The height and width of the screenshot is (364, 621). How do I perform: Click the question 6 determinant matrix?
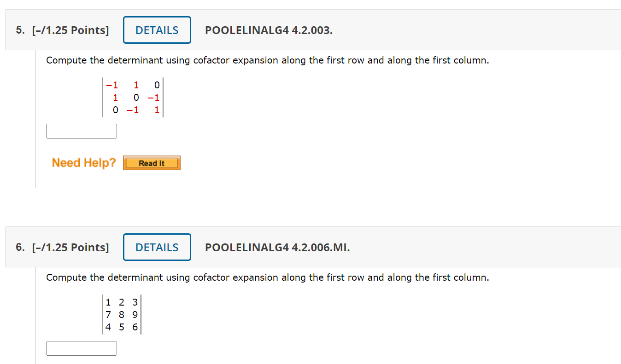(x=121, y=314)
